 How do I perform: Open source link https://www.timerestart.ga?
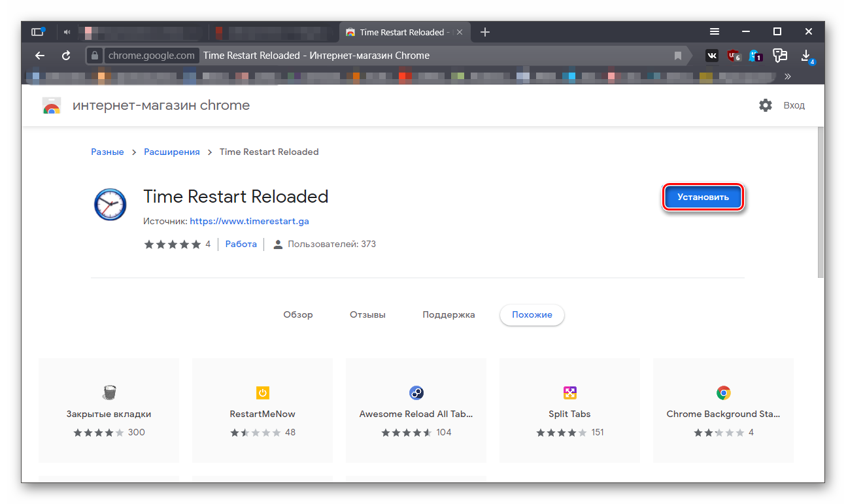pos(249,221)
